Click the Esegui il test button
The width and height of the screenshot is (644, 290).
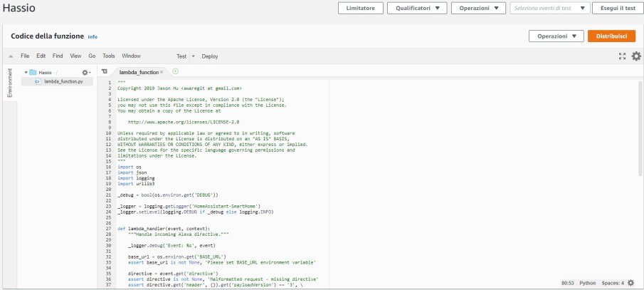coord(618,9)
